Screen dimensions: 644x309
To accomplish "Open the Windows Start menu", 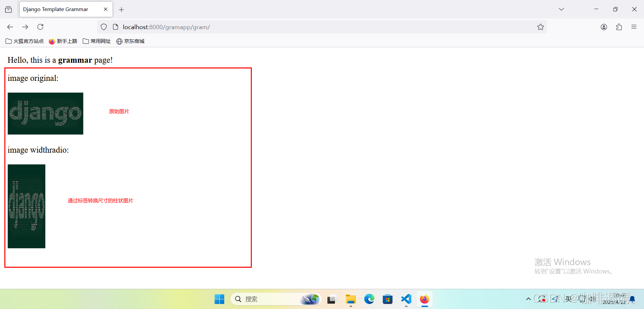I will 219,299.
